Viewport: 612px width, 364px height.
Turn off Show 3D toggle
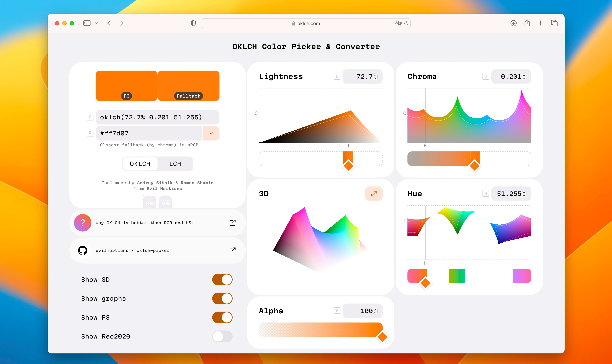[x=222, y=280]
